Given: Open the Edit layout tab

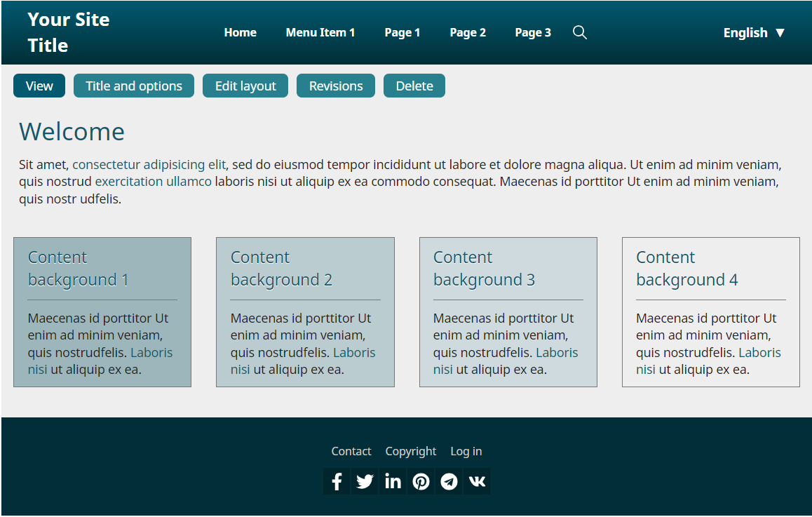Looking at the screenshot, I should (x=245, y=86).
